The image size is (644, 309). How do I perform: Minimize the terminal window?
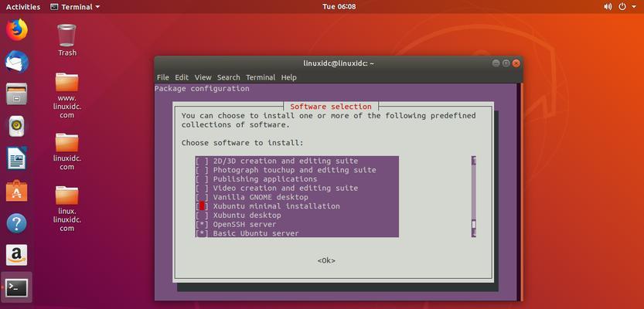tap(496, 63)
